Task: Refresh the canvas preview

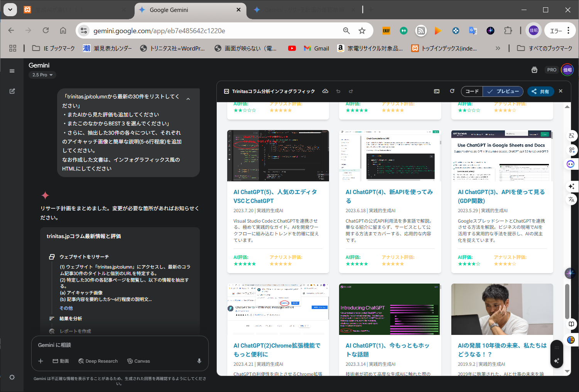Action: (452, 91)
